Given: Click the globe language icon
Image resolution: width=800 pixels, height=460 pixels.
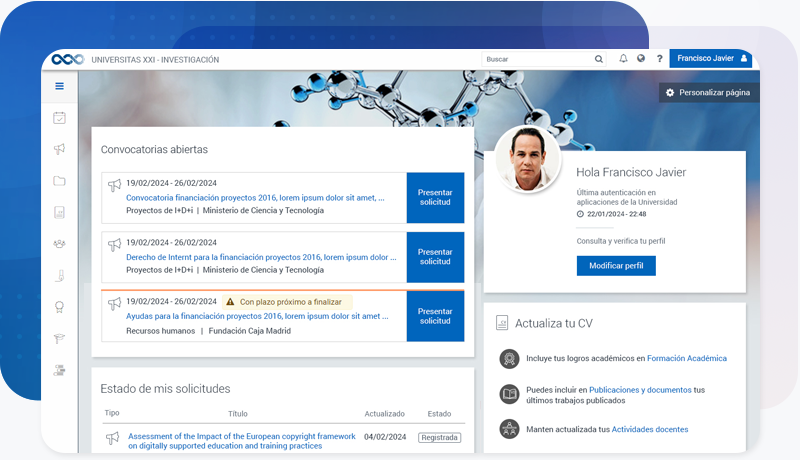Looking at the screenshot, I should pos(641,59).
